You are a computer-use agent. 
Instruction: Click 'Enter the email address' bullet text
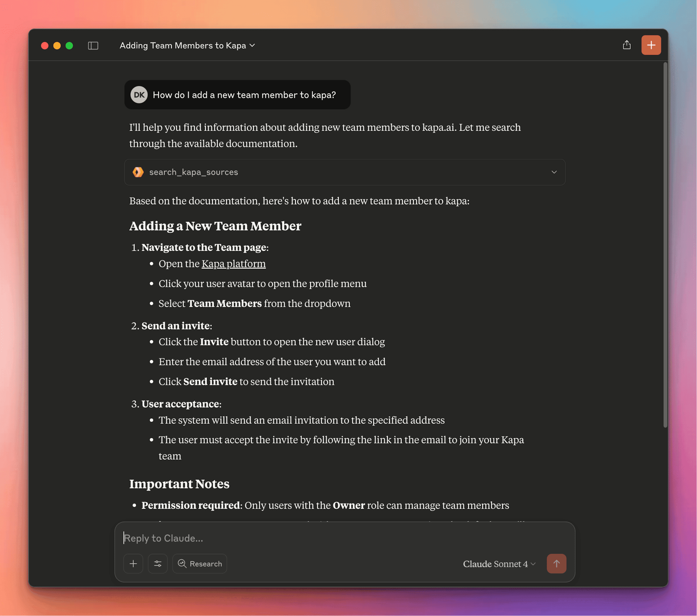pos(272,361)
